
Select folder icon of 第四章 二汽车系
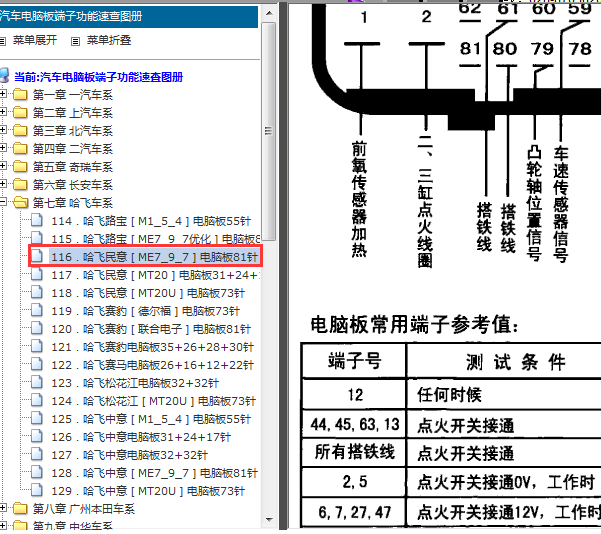click(x=20, y=148)
